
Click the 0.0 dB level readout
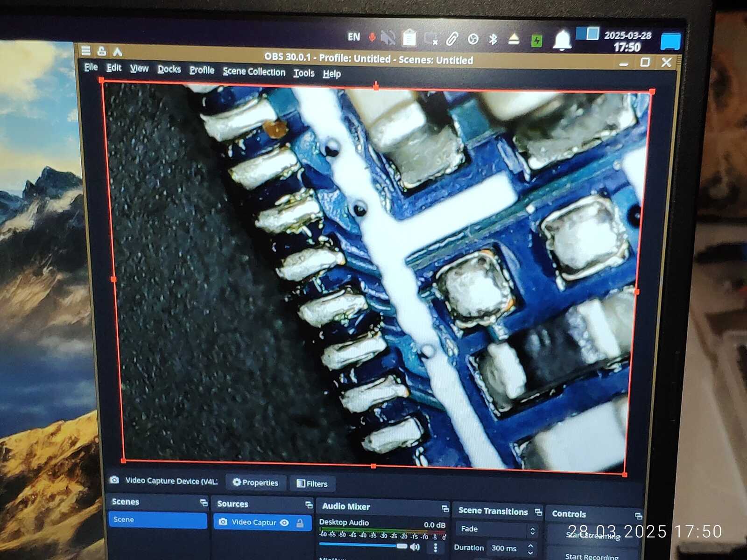coord(434,525)
